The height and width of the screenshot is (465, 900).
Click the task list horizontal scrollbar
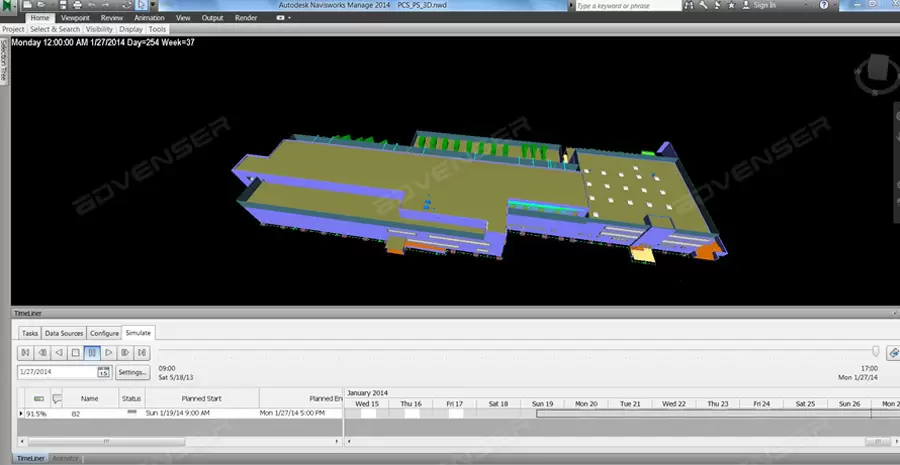180,441
